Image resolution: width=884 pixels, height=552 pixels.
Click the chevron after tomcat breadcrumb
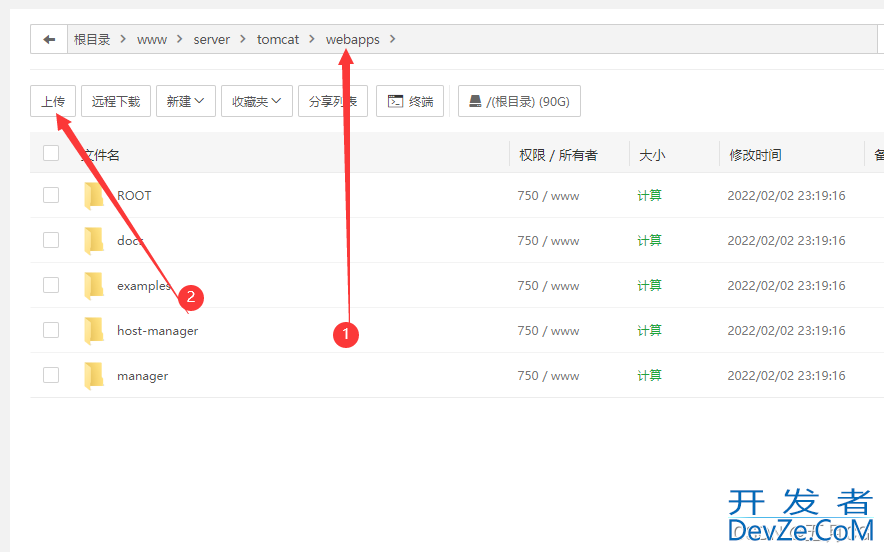click(x=312, y=39)
